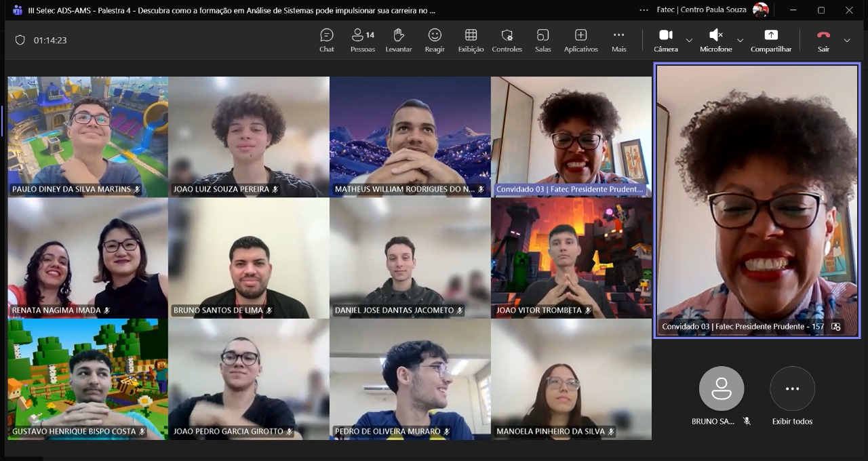Show the Pessoas participants list
Viewport: 868px width, 461px height.
point(363,40)
